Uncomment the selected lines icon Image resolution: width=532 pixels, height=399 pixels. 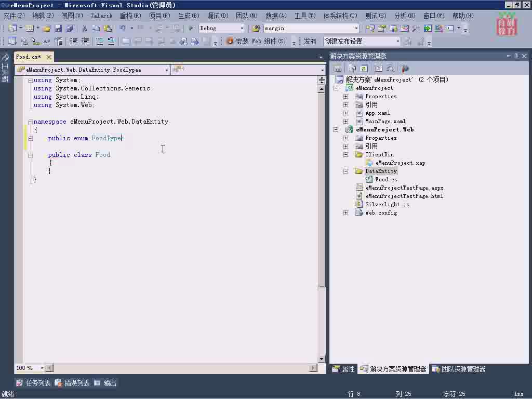click(x=111, y=42)
